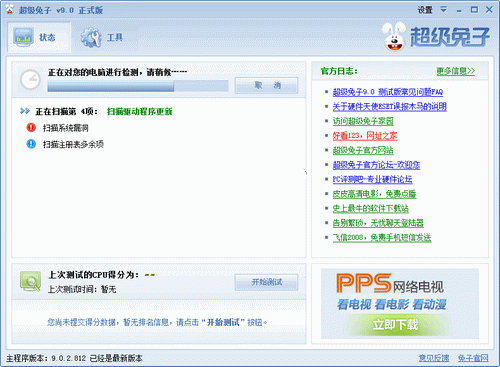Click the scan progress bar
This screenshot has height=367, width=500.
click(138, 86)
